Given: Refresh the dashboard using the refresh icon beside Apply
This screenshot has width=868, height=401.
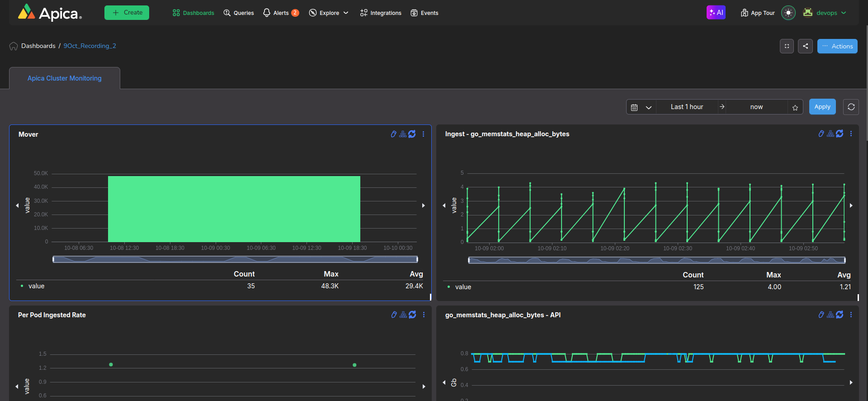Looking at the screenshot, I should (x=851, y=107).
